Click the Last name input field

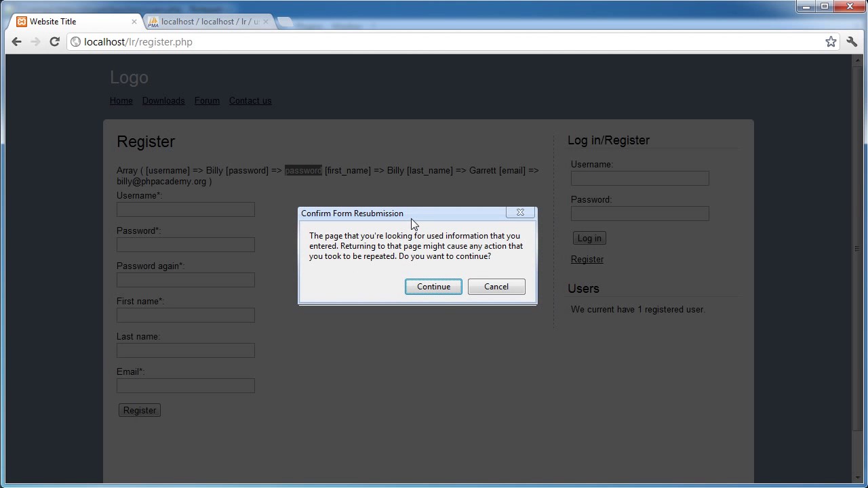coord(186,350)
